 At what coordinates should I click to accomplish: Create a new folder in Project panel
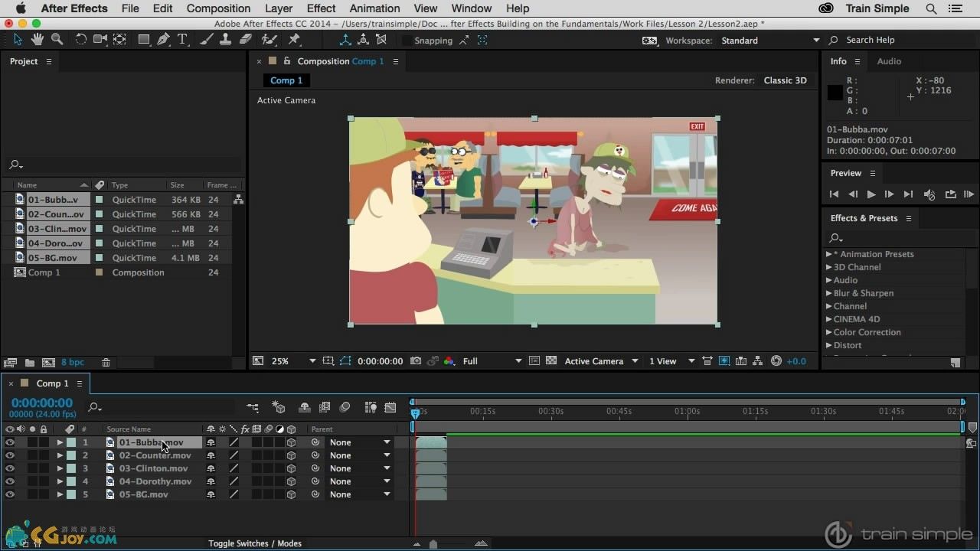(x=29, y=363)
